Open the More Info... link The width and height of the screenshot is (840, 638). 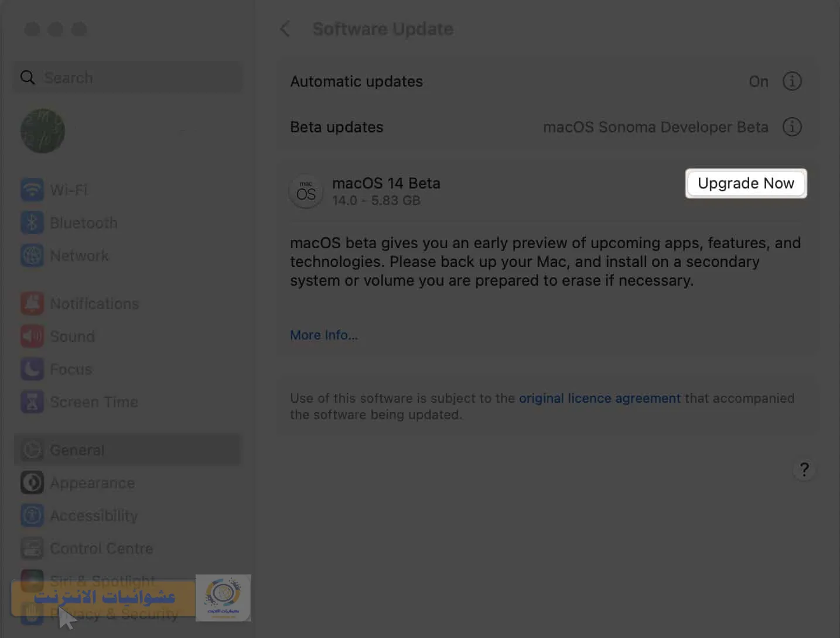[324, 335]
